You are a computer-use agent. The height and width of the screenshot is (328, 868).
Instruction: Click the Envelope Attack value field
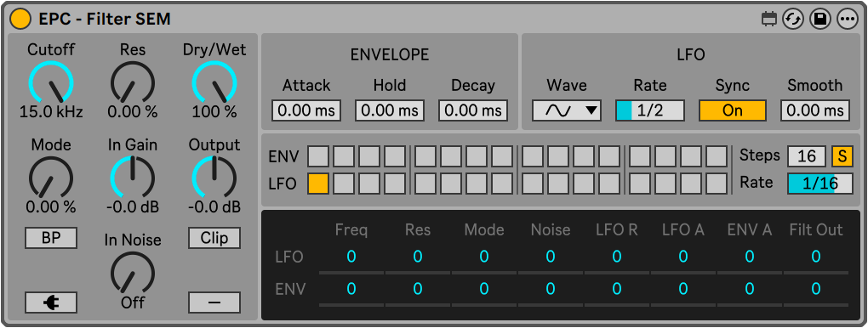(306, 110)
